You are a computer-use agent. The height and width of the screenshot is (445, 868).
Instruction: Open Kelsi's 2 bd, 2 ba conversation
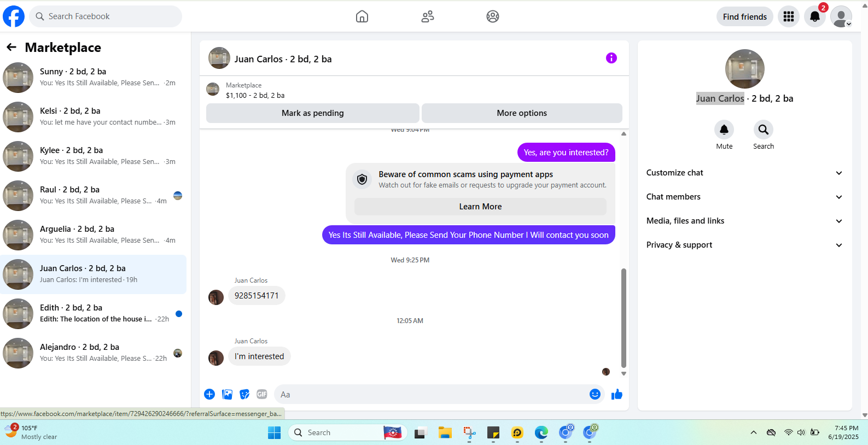94,117
